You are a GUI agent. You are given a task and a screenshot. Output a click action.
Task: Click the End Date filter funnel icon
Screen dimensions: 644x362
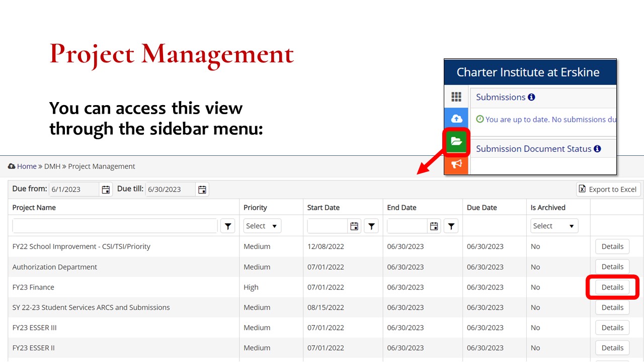click(x=451, y=226)
